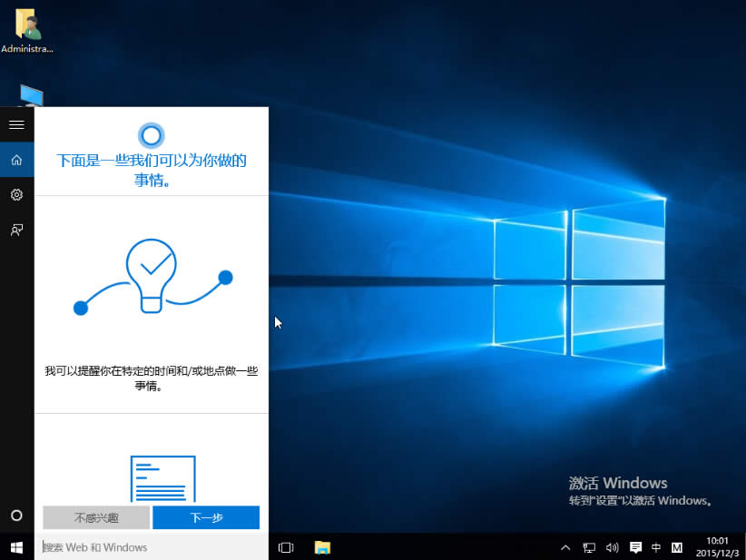Expand hidden icons in the system tray

pos(565,547)
